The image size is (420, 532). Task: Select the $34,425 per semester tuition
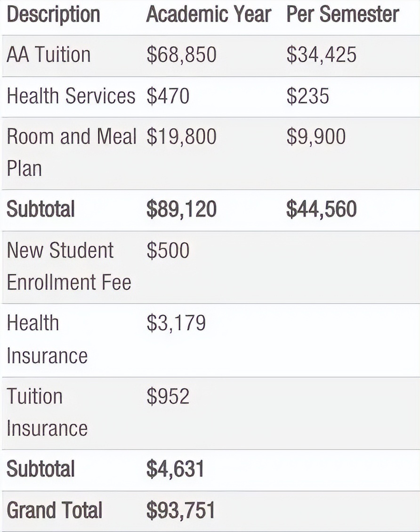tap(321, 55)
